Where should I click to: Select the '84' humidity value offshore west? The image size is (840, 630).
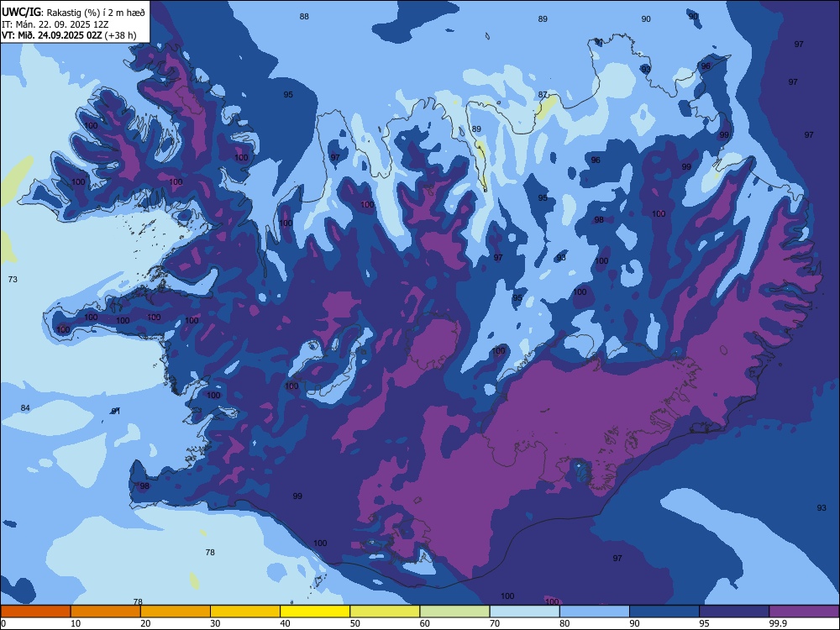click(x=25, y=407)
